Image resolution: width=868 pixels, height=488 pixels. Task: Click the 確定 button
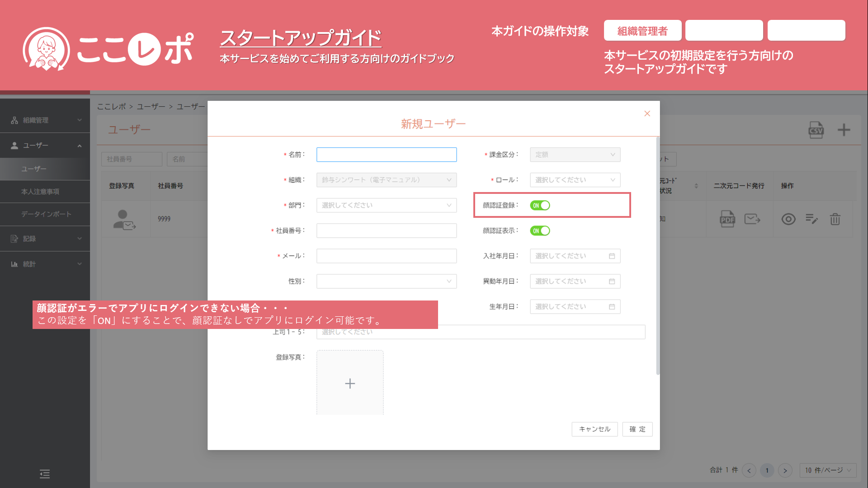click(637, 429)
